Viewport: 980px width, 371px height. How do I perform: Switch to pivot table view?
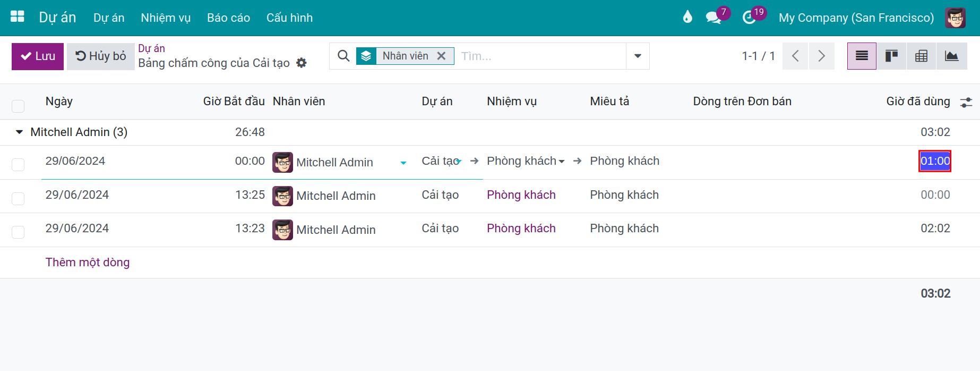[x=922, y=56]
